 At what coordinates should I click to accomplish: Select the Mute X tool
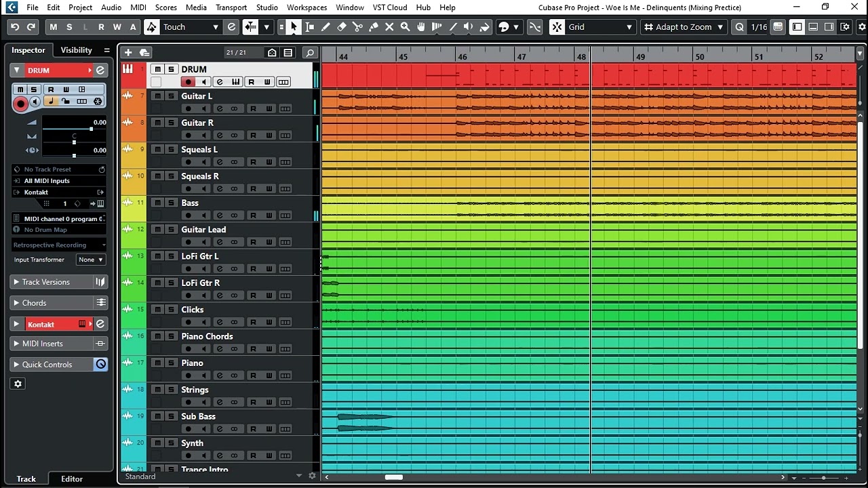point(389,27)
